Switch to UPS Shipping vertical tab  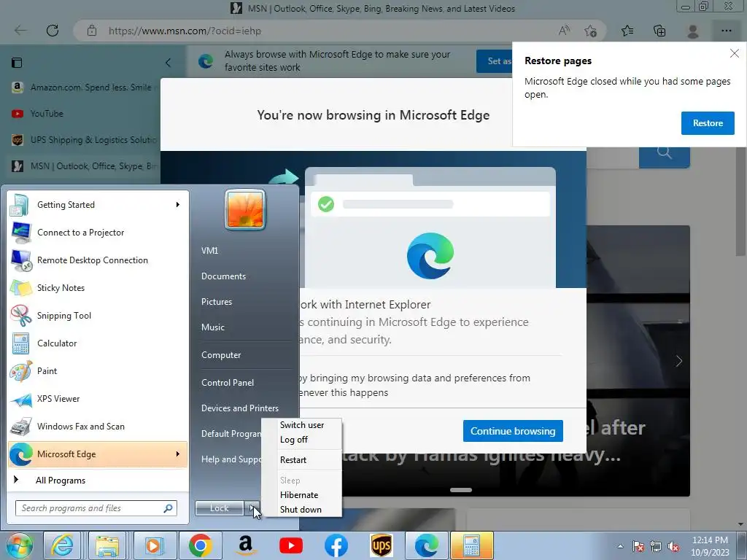point(85,139)
